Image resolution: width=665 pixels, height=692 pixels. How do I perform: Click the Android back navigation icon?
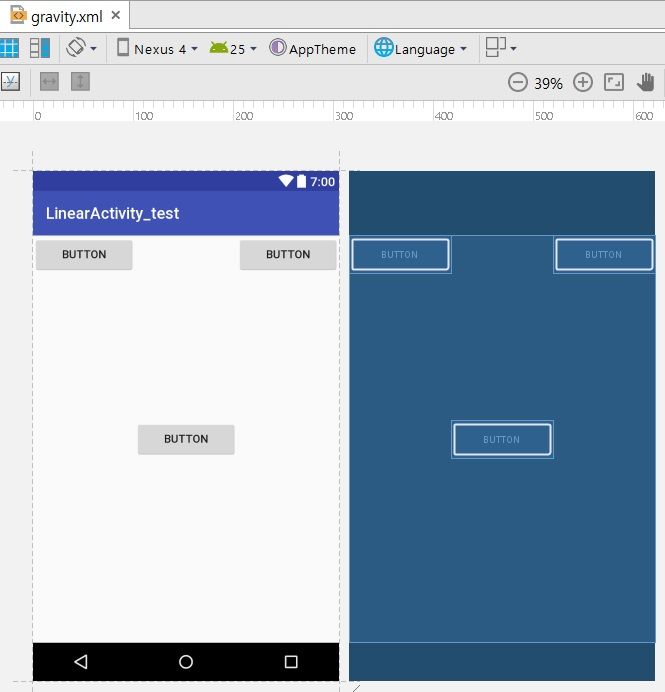coord(81,662)
